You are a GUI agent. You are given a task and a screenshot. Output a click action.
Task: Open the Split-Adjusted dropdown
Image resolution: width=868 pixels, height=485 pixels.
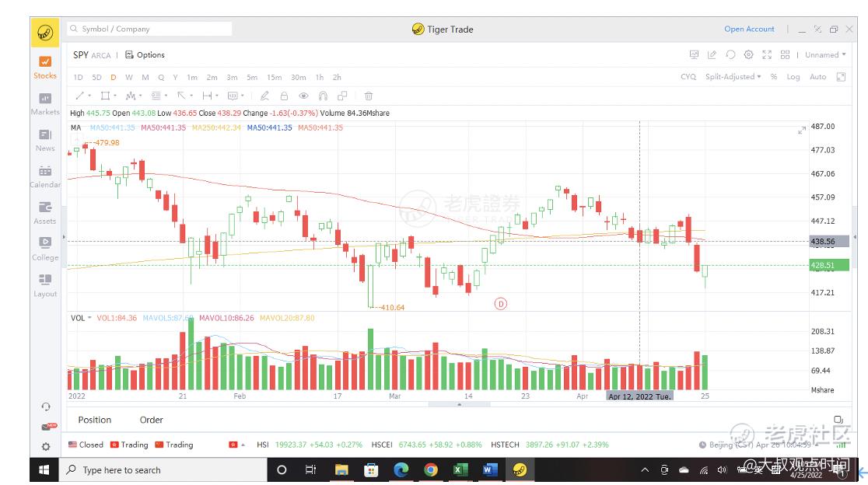click(733, 77)
